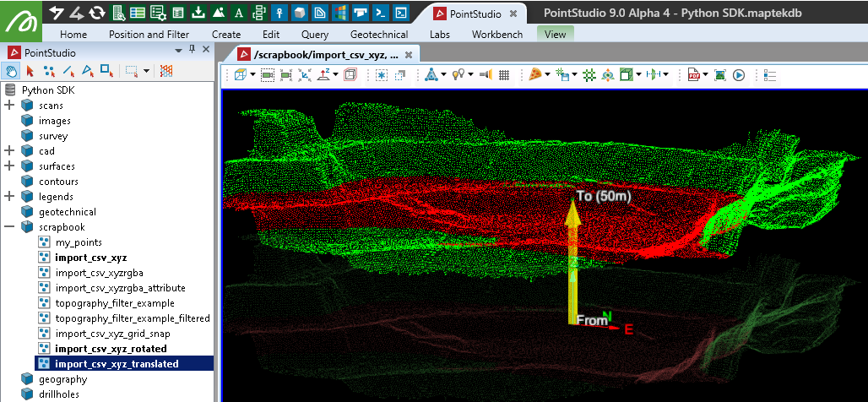Open the selection mode dropdown arrow
Viewport: 868px width, 402px height.
point(146,71)
